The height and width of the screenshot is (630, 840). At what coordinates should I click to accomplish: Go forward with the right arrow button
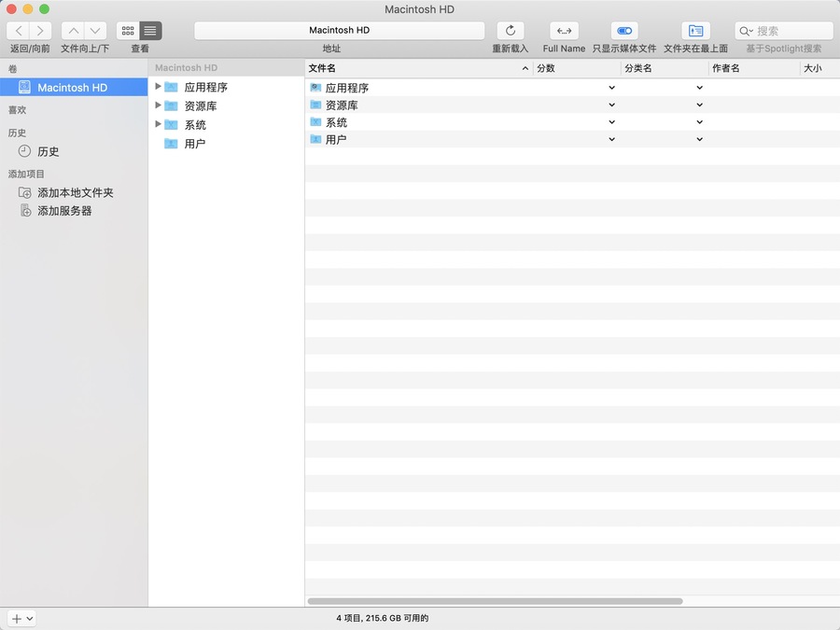click(41, 31)
